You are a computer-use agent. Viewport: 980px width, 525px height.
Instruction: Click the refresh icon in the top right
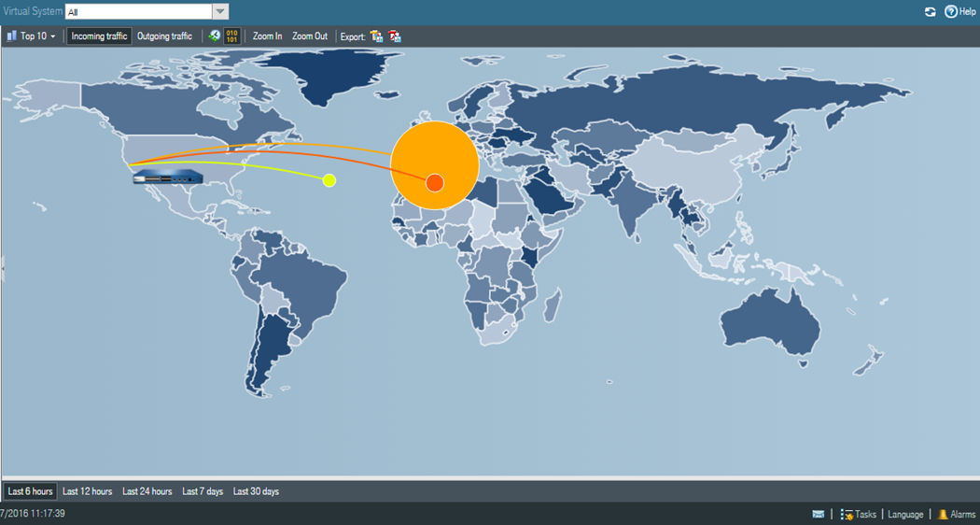pos(930,12)
